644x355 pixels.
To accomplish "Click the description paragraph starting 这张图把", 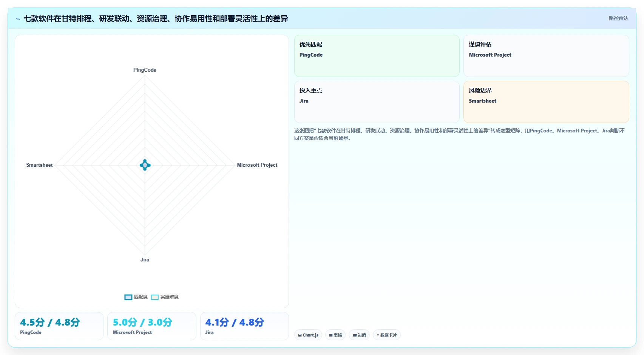I will [x=459, y=135].
